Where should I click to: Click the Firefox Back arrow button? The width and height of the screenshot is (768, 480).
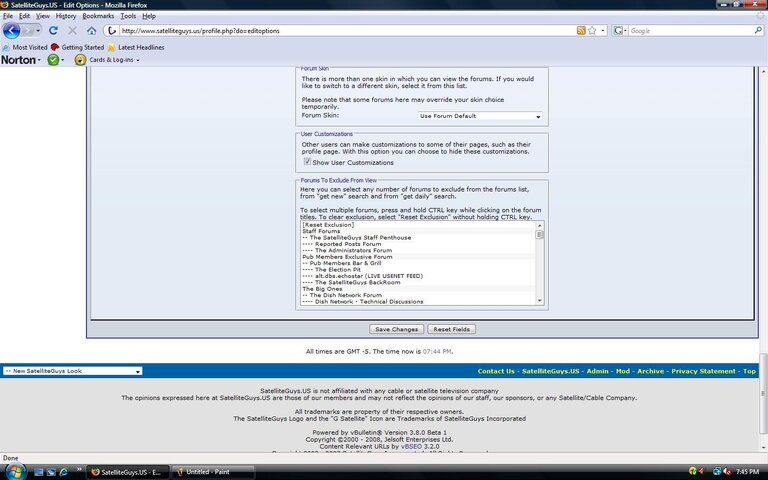coord(11,30)
